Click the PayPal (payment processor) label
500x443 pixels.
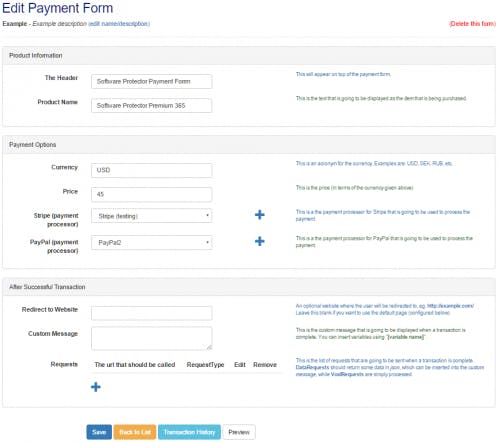tap(54, 246)
